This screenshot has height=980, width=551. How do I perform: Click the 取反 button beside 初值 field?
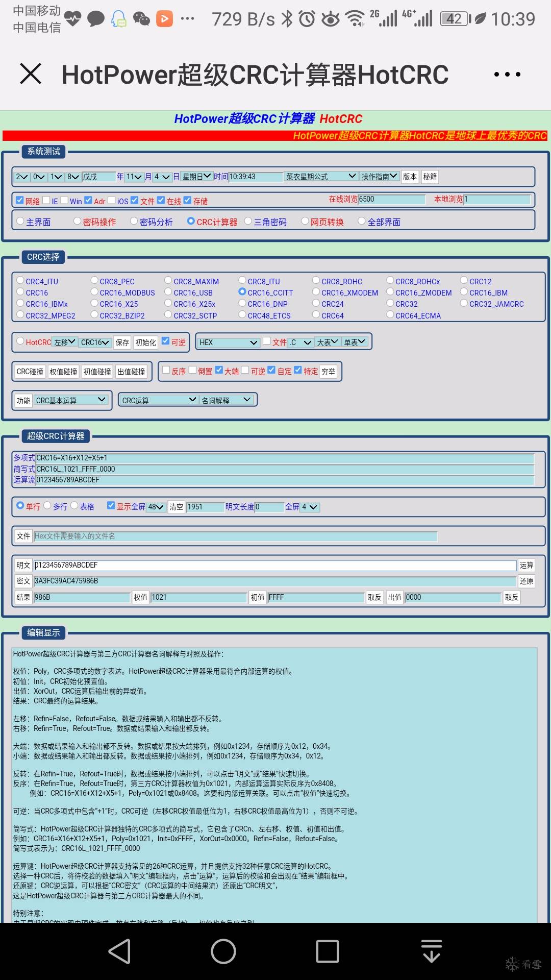(374, 597)
